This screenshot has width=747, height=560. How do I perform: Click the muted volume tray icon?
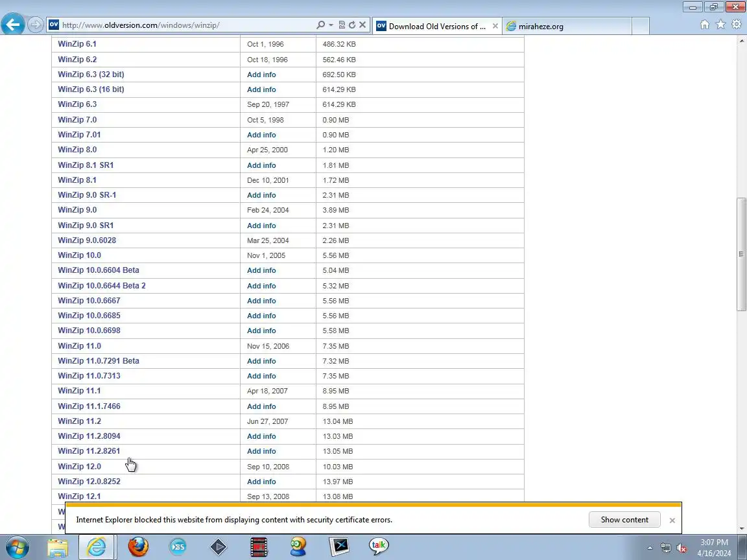pos(682,548)
